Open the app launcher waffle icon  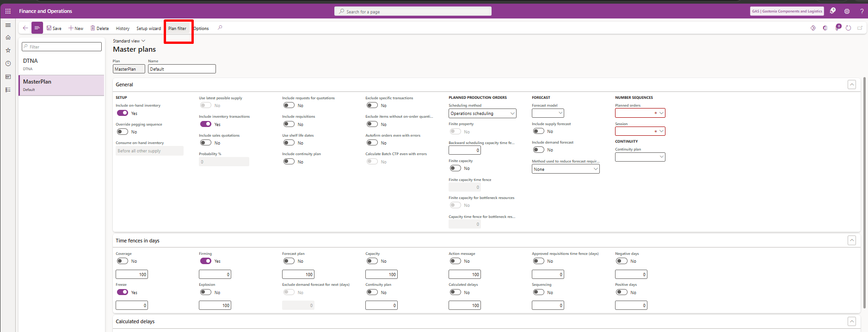point(8,11)
